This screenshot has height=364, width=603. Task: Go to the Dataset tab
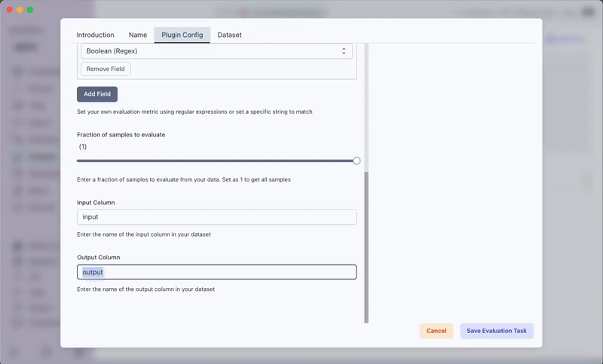click(229, 35)
